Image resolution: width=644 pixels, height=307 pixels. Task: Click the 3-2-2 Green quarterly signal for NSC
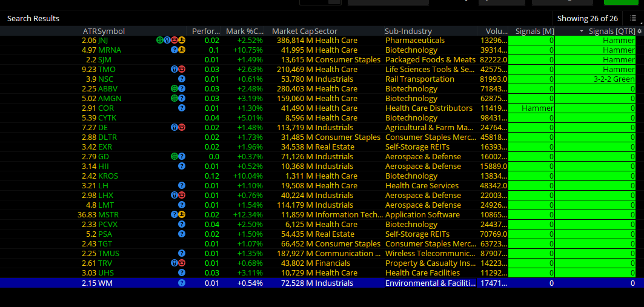coord(614,79)
